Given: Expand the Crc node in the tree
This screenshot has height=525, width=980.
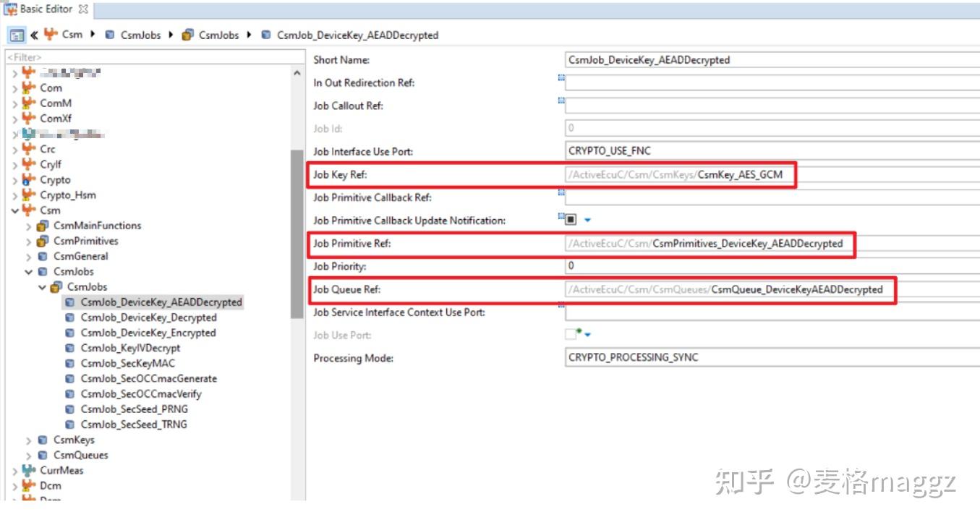Looking at the screenshot, I should click(15, 150).
